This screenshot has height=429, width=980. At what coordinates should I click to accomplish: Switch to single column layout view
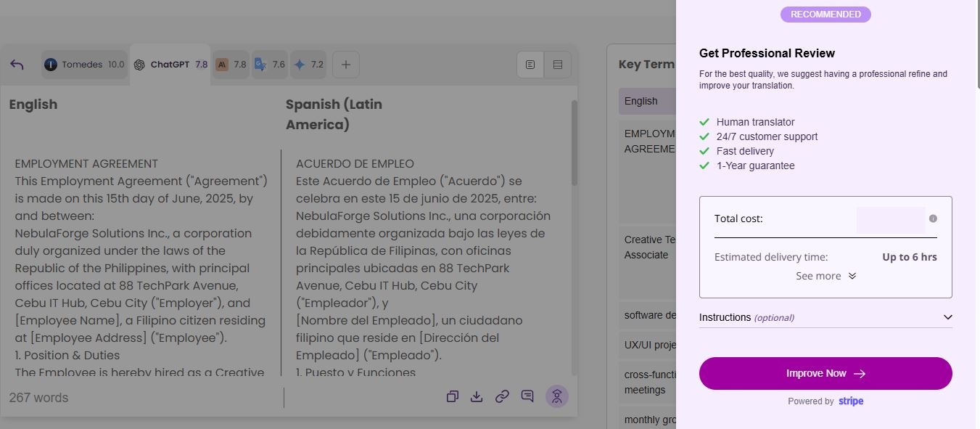coord(530,65)
